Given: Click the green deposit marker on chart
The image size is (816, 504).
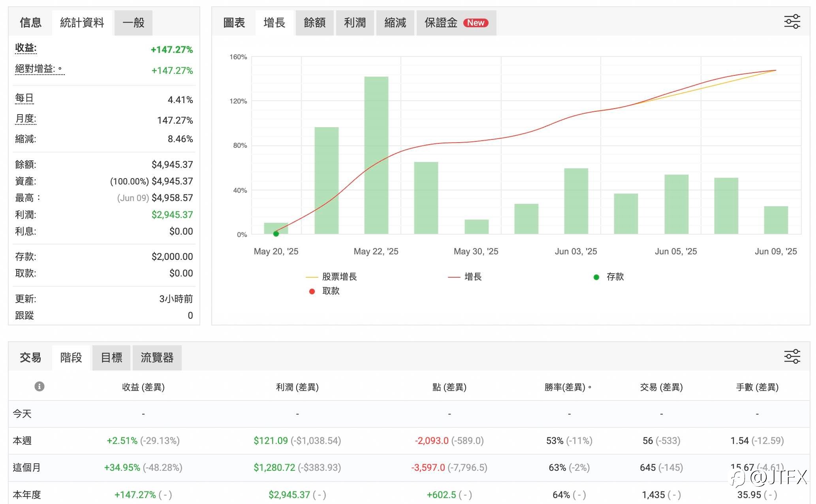Looking at the screenshot, I should pyautogui.click(x=276, y=234).
